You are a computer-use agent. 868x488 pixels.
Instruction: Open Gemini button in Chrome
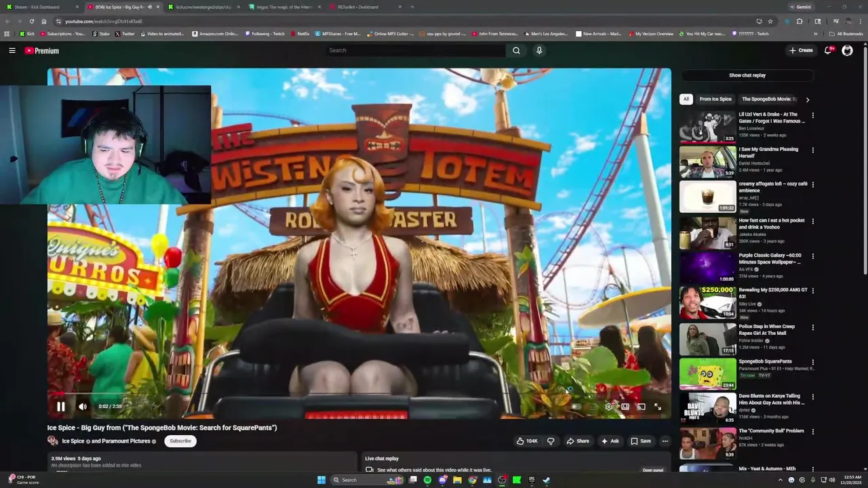click(800, 7)
